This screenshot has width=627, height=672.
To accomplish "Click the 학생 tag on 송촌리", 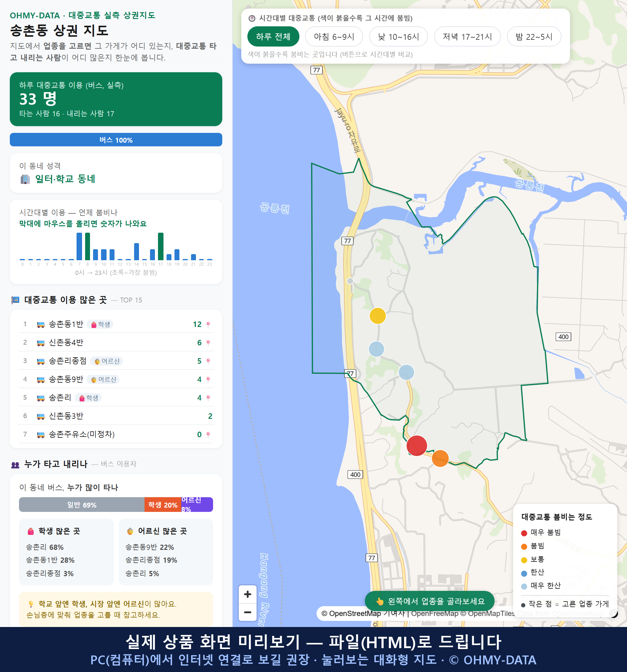I will 88,397.
